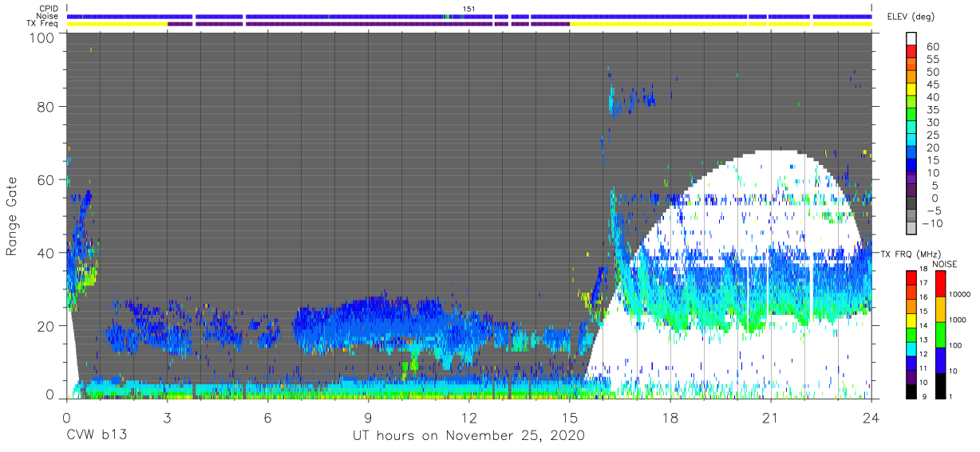Click the red 10000 noise color band
This screenshot has width=980, height=452.
click(x=940, y=283)
